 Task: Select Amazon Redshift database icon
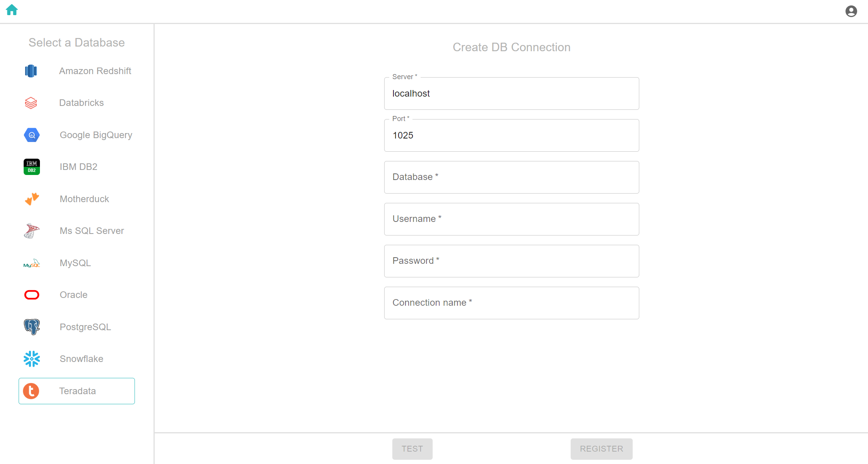(x=31, y=71)
